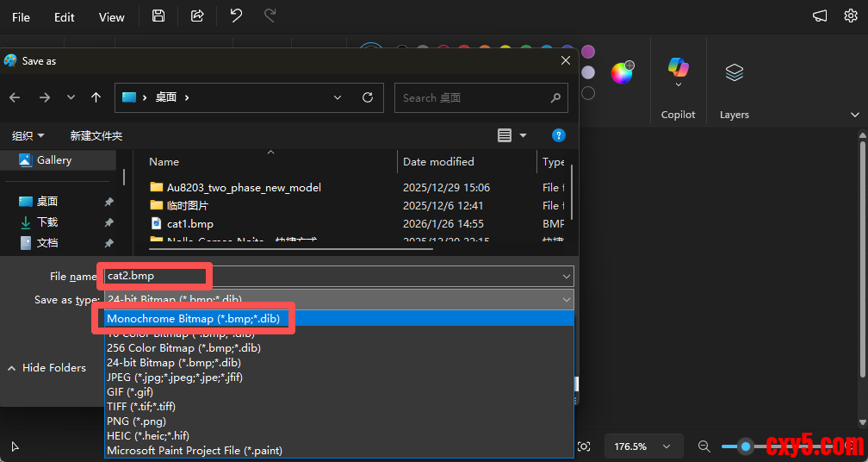Viewport: 868px width, 462px height.
Task: Choose JPEG format option
Action: (x=174, y=377)
